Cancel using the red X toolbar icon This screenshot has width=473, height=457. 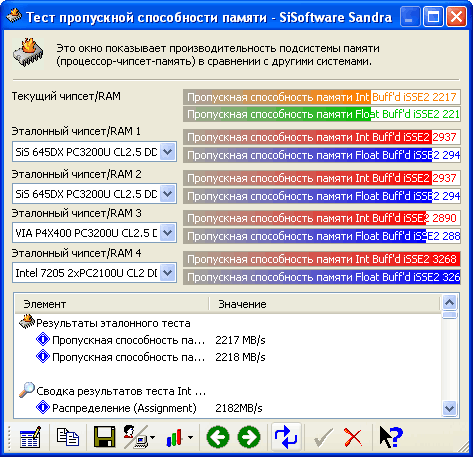[353, 437]
